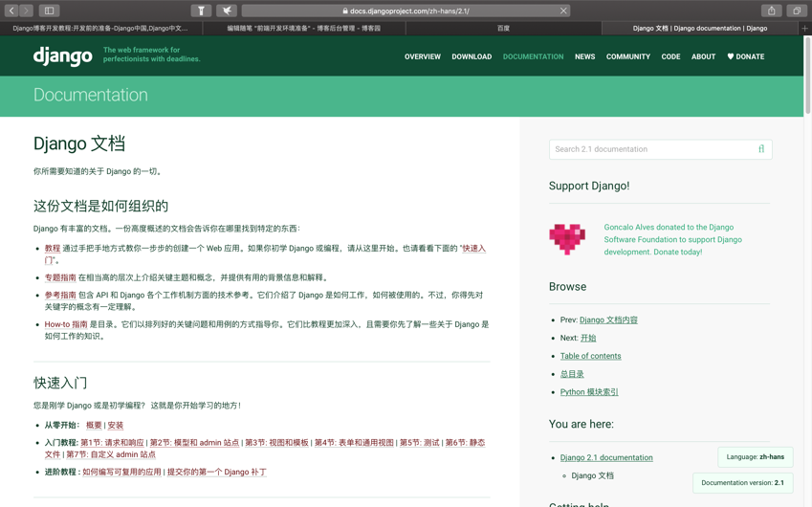Viewport: 812px width, 507px height.
Task: Click the django logo
Action: click(63, 55)
